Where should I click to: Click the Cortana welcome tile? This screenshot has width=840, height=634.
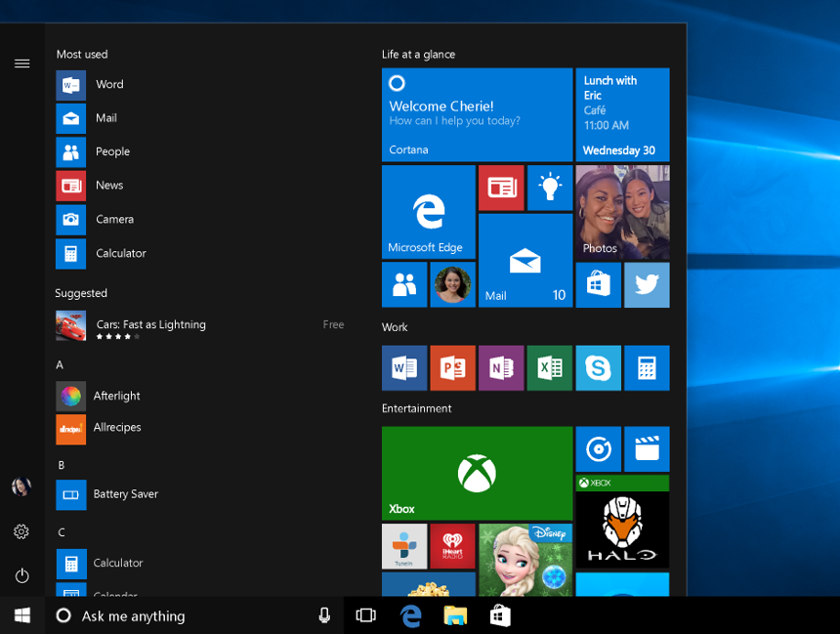coord(477,114)
